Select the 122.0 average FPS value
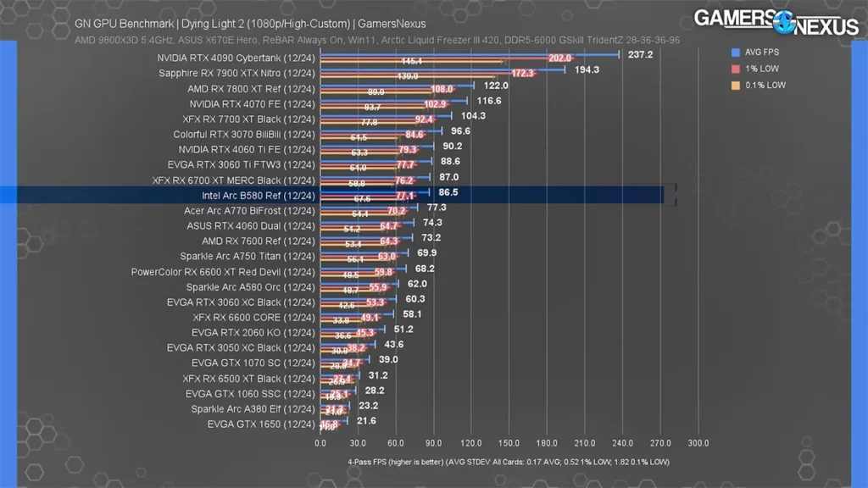Viewport: 868px width, 488px height. 496,86
